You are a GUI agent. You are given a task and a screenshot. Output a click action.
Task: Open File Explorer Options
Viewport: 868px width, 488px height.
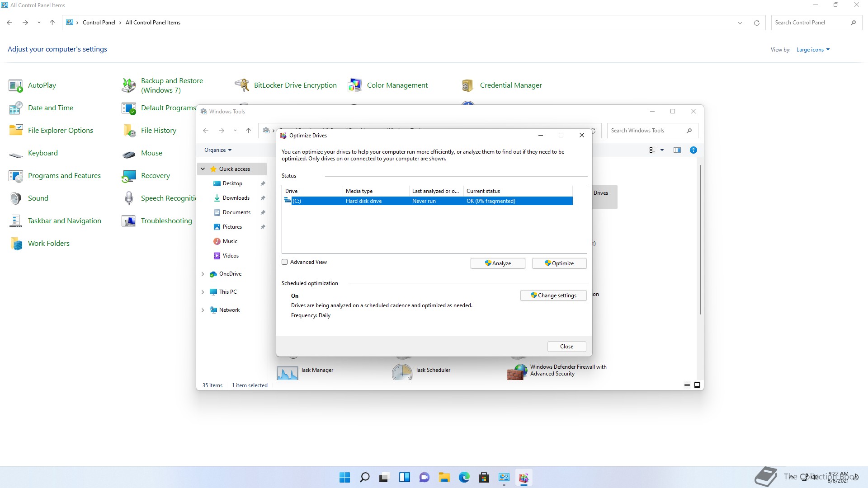click(x=51, y=131)
